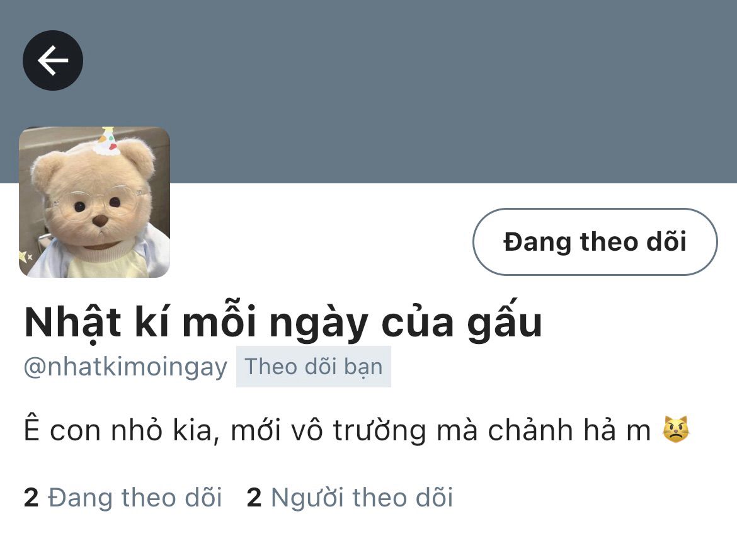Image resolution: width=737 pixels, height=560 pixels.
Task: Open the teddy bear profile picture
Action: point(94,202)
